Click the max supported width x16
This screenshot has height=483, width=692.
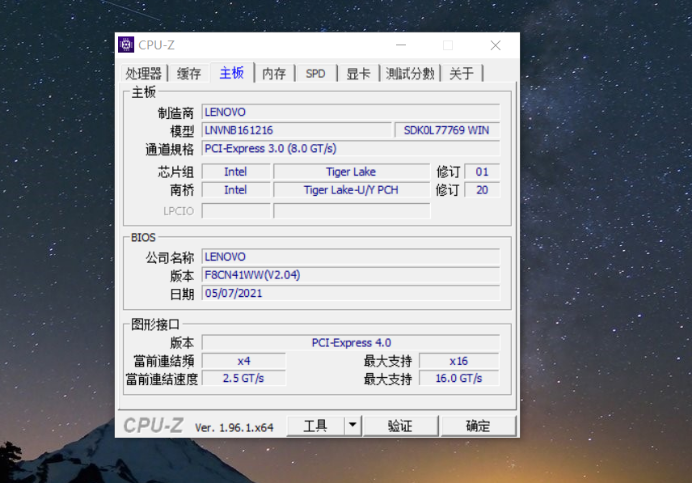pyautogui.click(x=459, y=361)
